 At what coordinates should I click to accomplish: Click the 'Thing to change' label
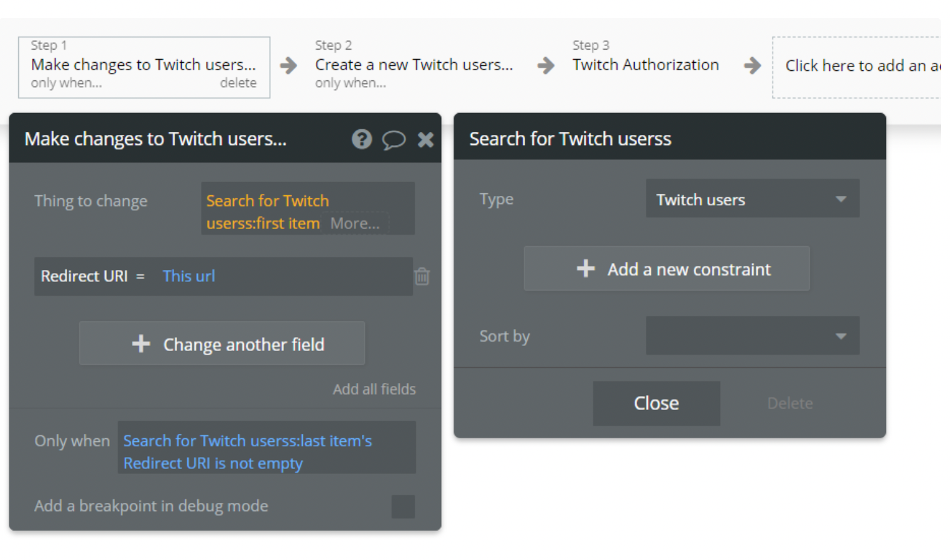click(x=91, y=201)
